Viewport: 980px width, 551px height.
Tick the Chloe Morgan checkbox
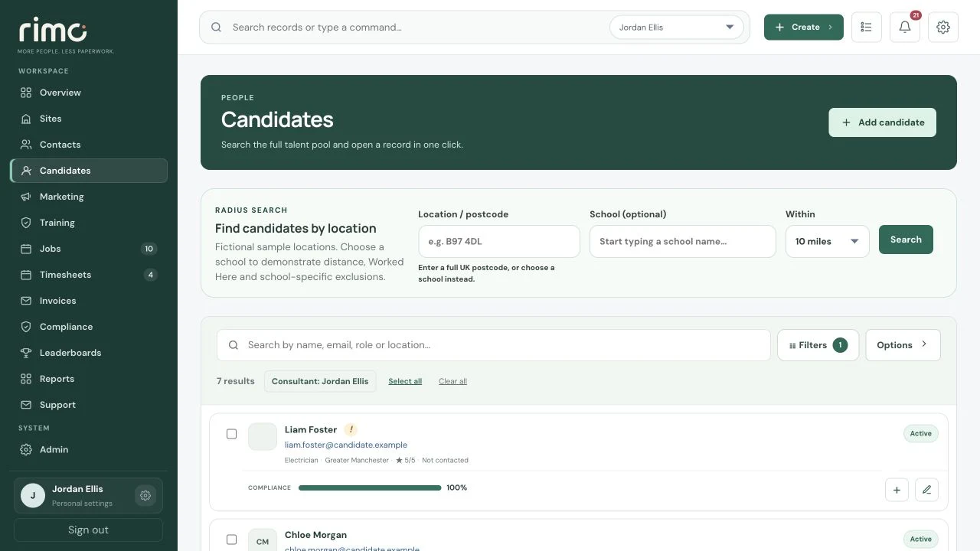(x=232, y=540)
